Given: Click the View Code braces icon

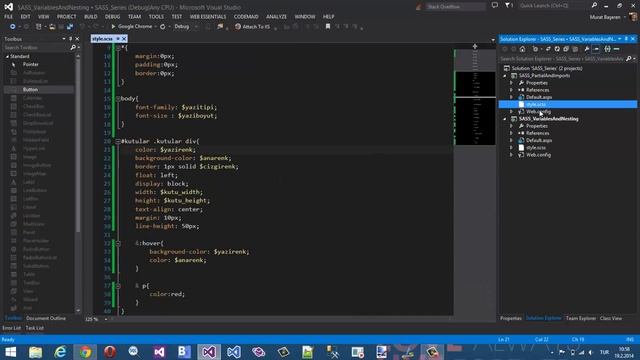Looking at the screenshot, I should [x=607, y=49].
